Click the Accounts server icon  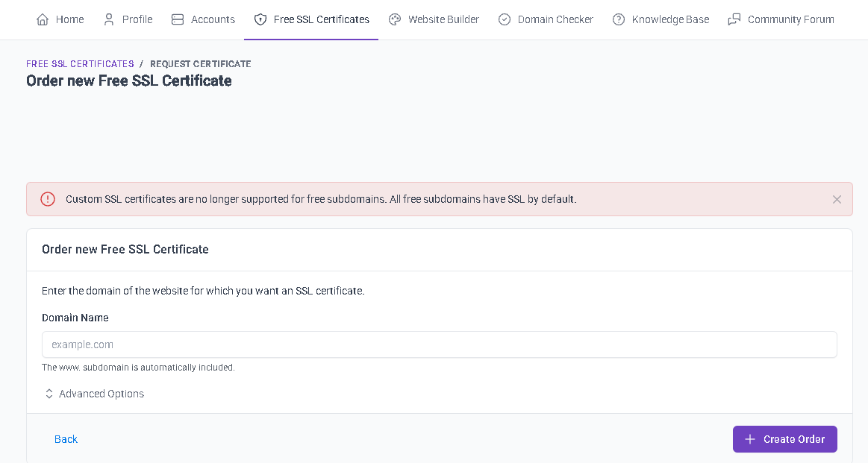click(x=178, y=20)
